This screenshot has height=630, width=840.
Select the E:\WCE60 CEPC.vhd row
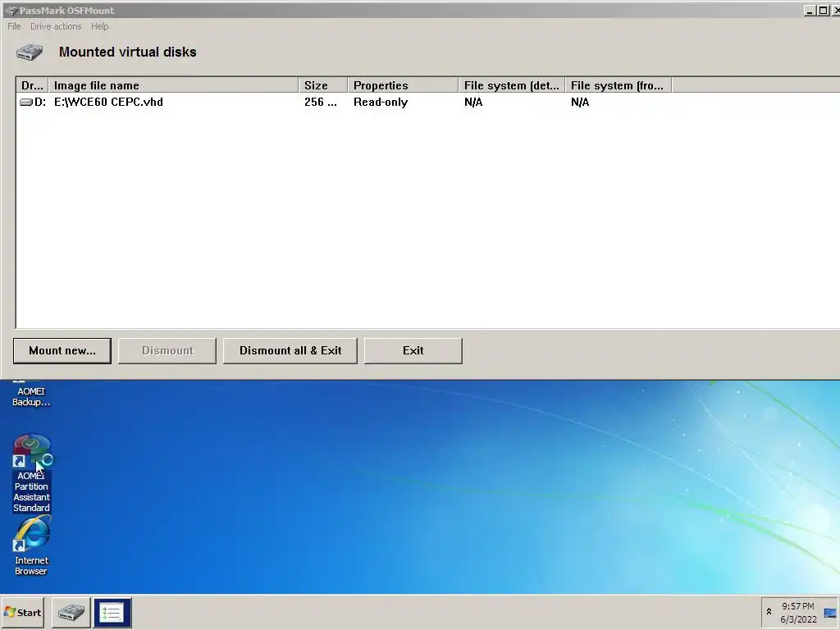point(427,102)
